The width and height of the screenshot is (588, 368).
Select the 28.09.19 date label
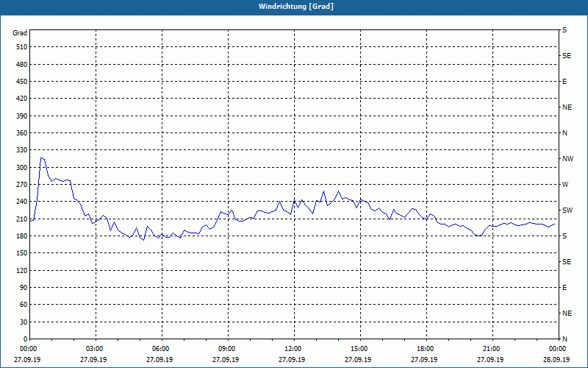pos(556,360)
